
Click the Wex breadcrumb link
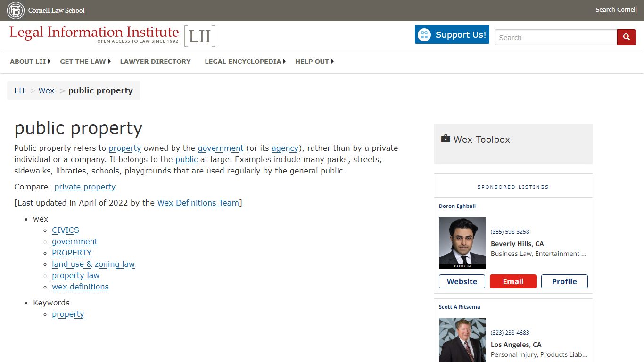(x=46, y=90)
